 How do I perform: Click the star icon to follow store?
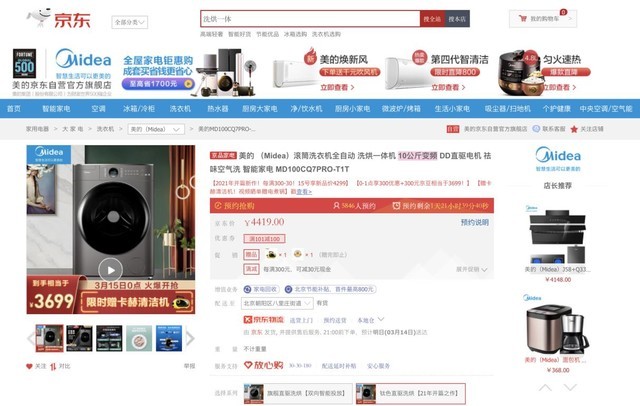click(574, 129)
